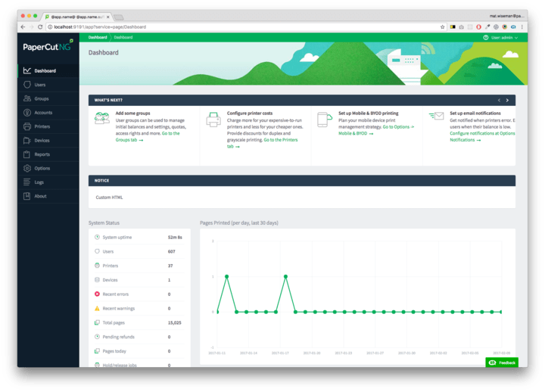The image size is (545, 392).
Task: Show next What's Next tips
Action: (x=507, y=100)
